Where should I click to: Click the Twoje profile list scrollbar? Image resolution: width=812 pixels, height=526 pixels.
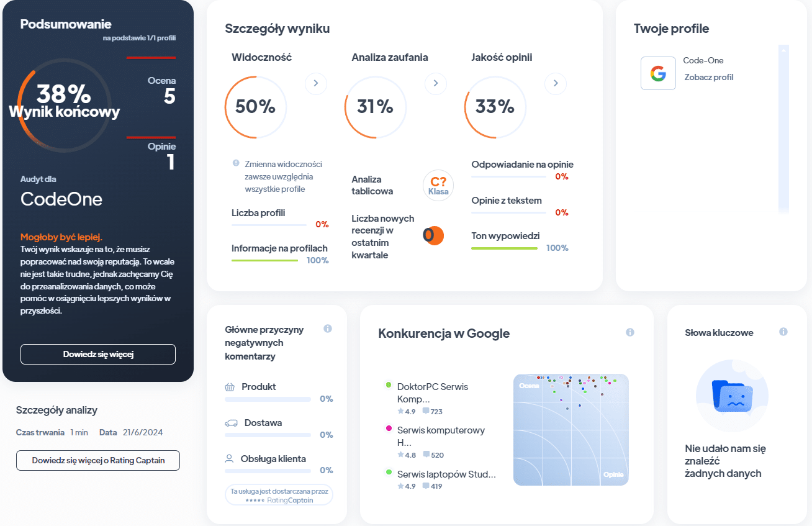[x=783, y=129]
